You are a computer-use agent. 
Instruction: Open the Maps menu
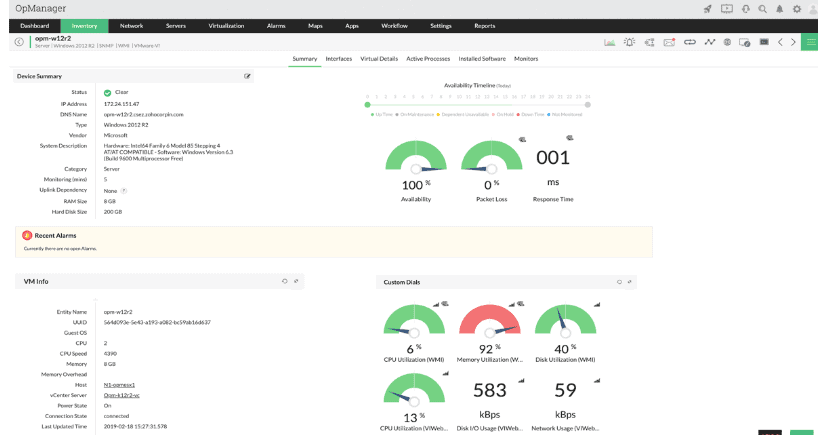coord(315,26)
